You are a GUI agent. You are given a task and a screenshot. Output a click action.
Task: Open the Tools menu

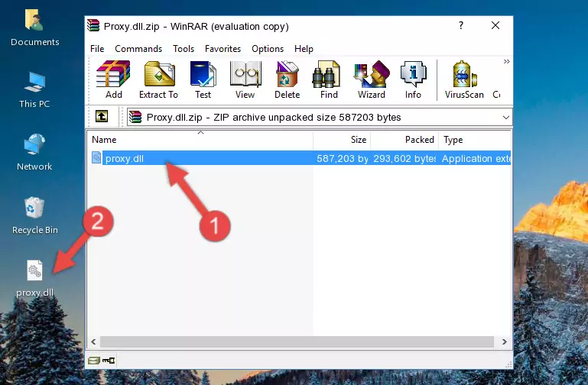pos(184,49)
